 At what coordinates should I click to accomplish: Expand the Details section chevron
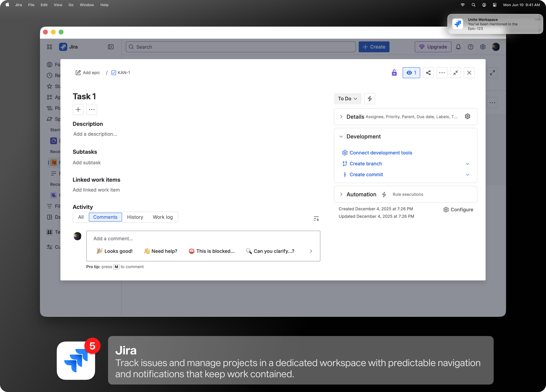coord(341,117)
